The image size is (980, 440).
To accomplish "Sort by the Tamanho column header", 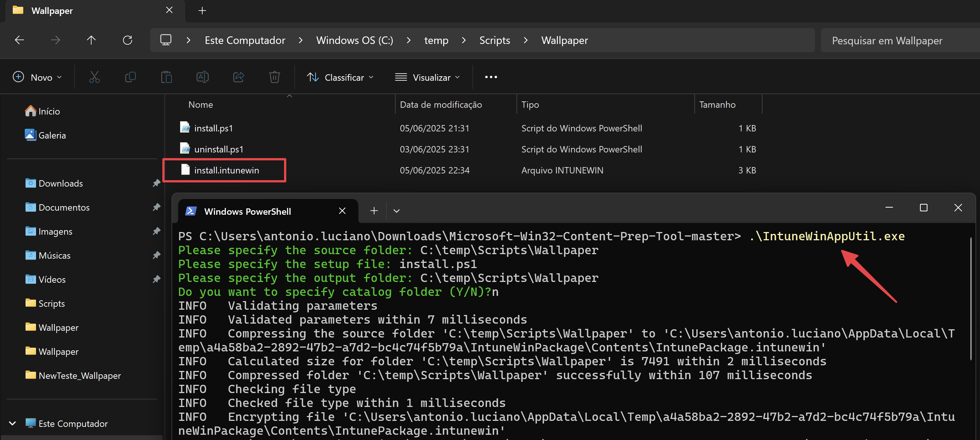I will (x=717, y=105).
